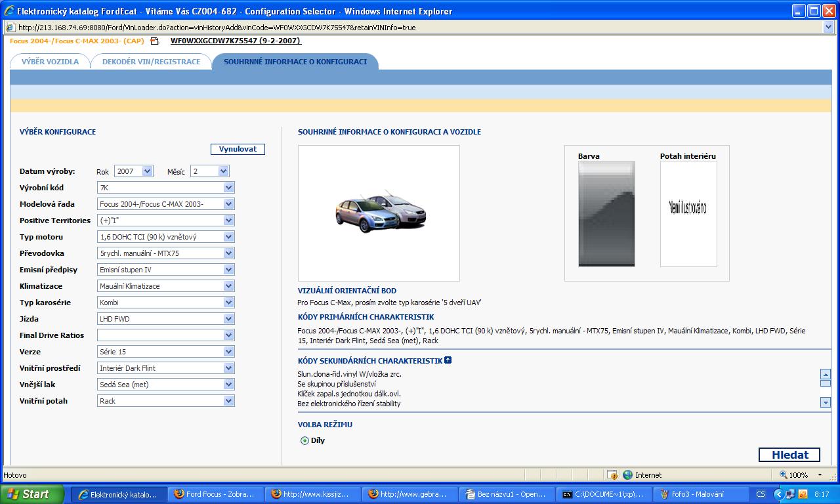The width and height of the screenshot is (840, 504).
Task: Select the Díly mode radio button
Action: (304, 440)
